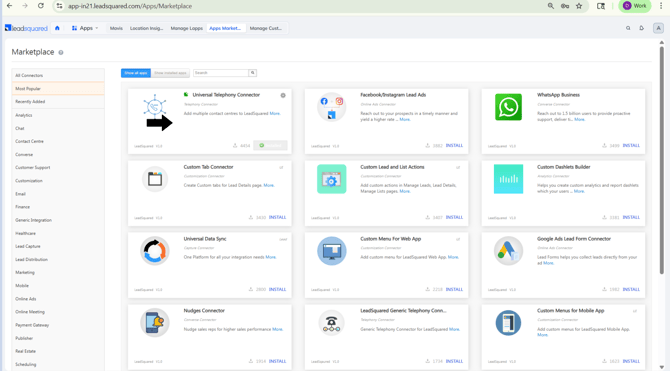The width and height of the screenshot is (670, 371).
Task: Switch to the Manage Custom tab
Action: 266,28
